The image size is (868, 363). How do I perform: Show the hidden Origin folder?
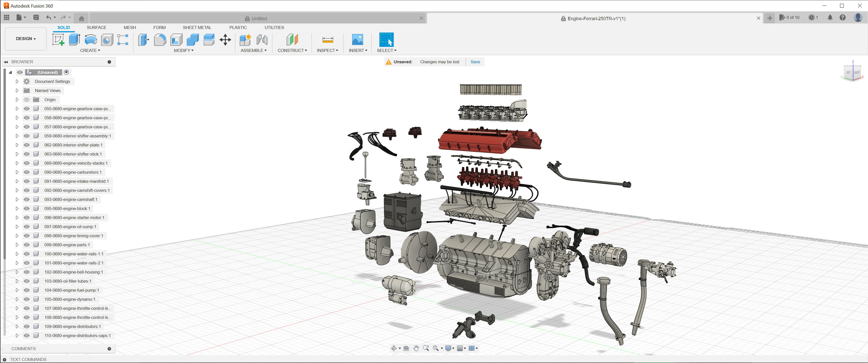click(x=26, y=100)
